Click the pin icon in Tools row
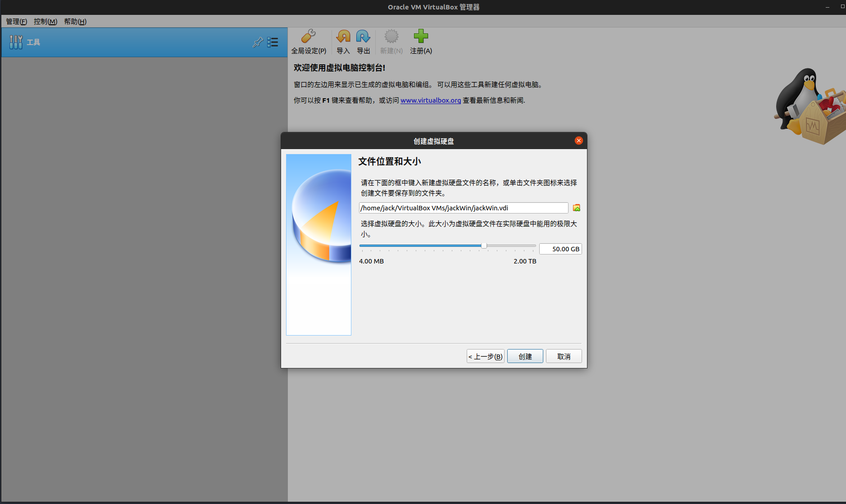Viewport: 846px width, 504px height. (x=258, y=42)
